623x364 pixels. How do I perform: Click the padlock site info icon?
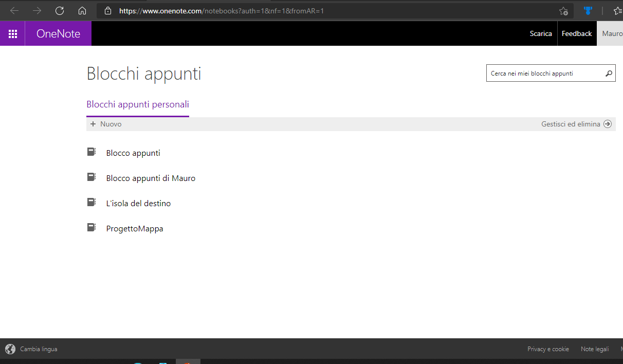pyautogui.click(x=107, y=11)
